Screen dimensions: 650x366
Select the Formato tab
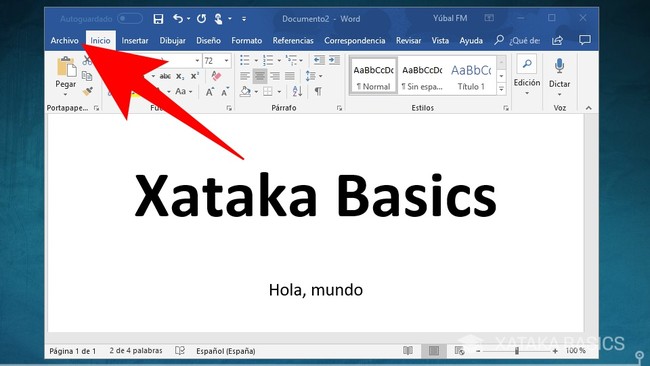pyautogui.click(x=247, y=41)
